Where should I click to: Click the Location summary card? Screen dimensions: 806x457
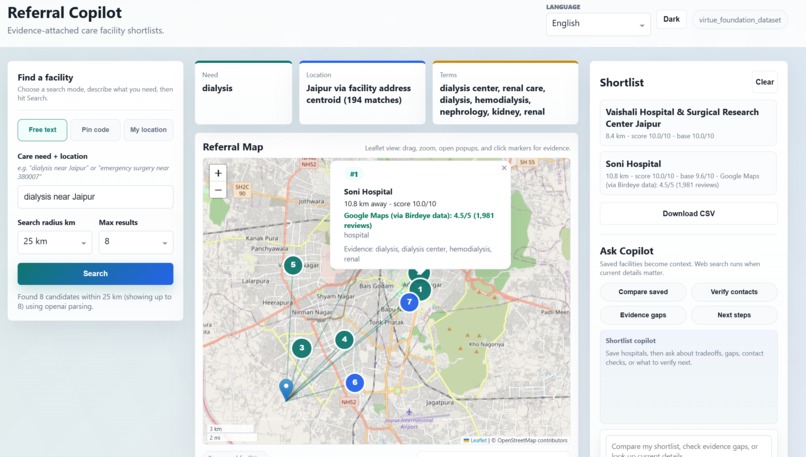pyautogui.click(x=362, y=93)
